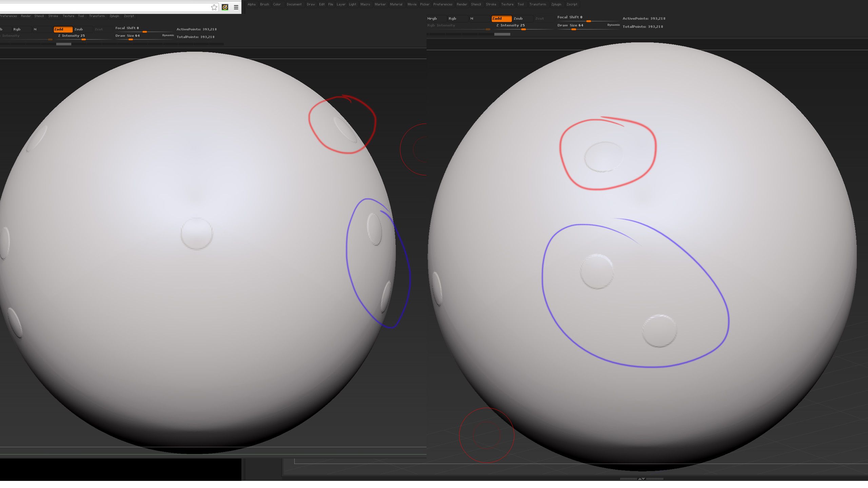Open the Picker menu
868x488 pixels.
click(x=425, y=4)
